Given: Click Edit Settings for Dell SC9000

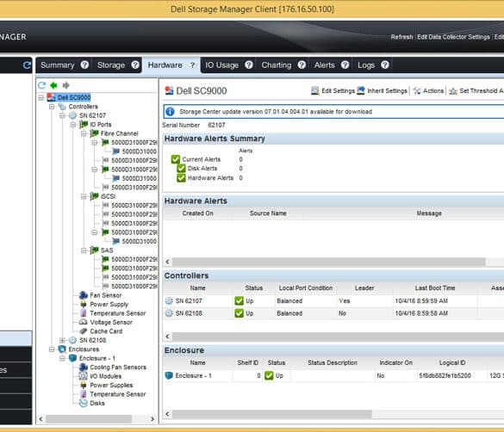Looking at the screenshot, I should (333, 91).
